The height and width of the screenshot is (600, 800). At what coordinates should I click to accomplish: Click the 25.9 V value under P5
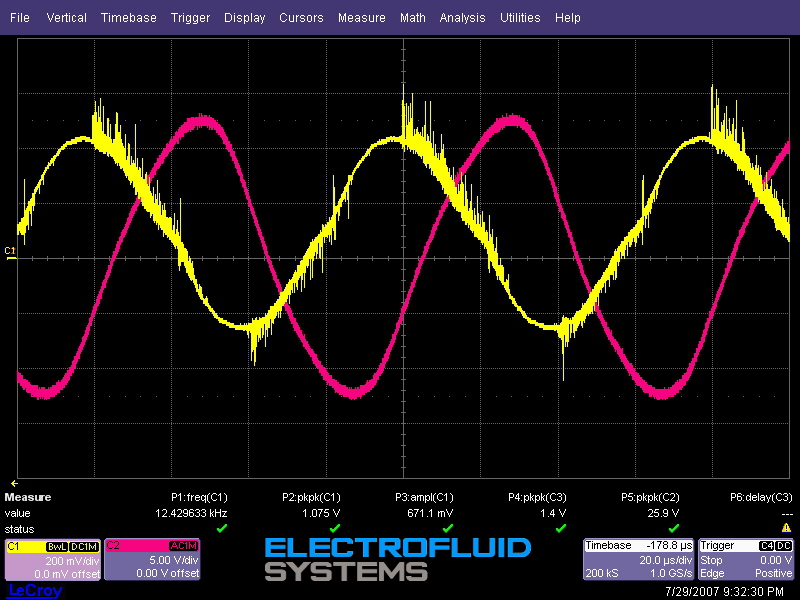click(x=663, y=513)
